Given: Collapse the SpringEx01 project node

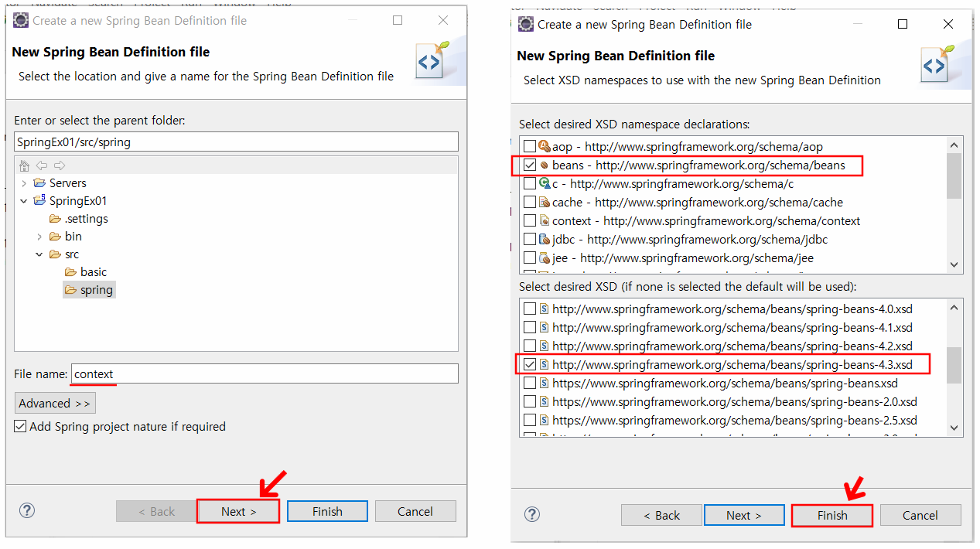Looking at the screenshot, I should coord(24,201).
